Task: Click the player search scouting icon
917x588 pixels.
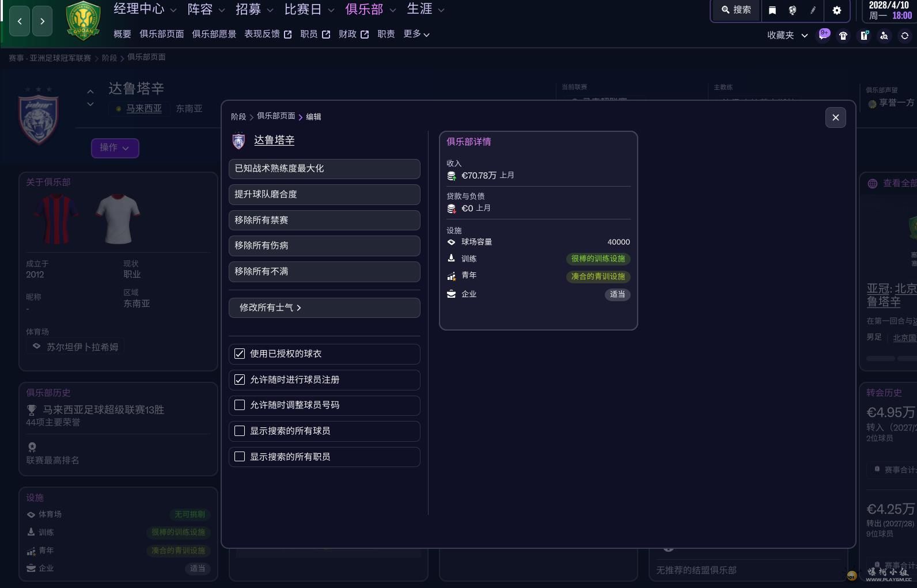Action: pos(884,36)
